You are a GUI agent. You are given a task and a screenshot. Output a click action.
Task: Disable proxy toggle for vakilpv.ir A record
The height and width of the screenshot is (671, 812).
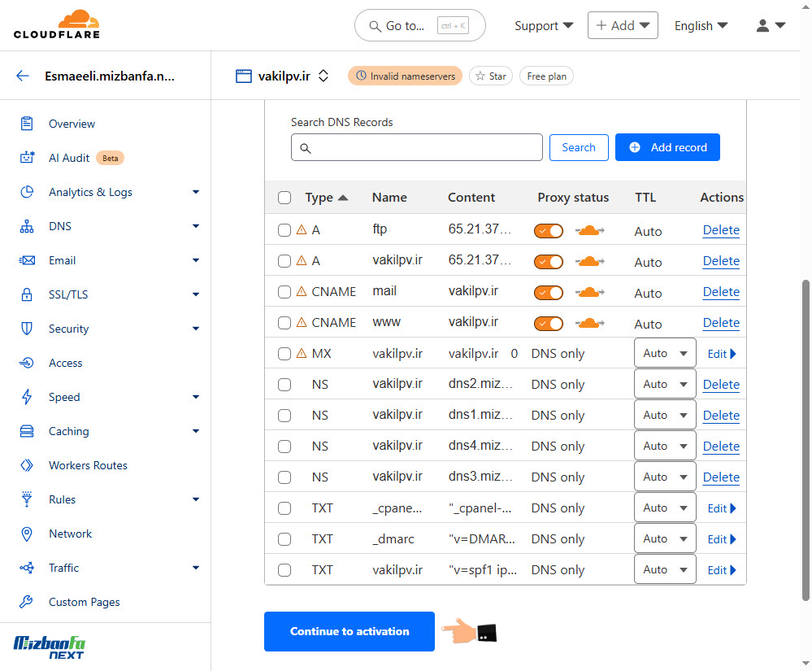coord(549,262)
